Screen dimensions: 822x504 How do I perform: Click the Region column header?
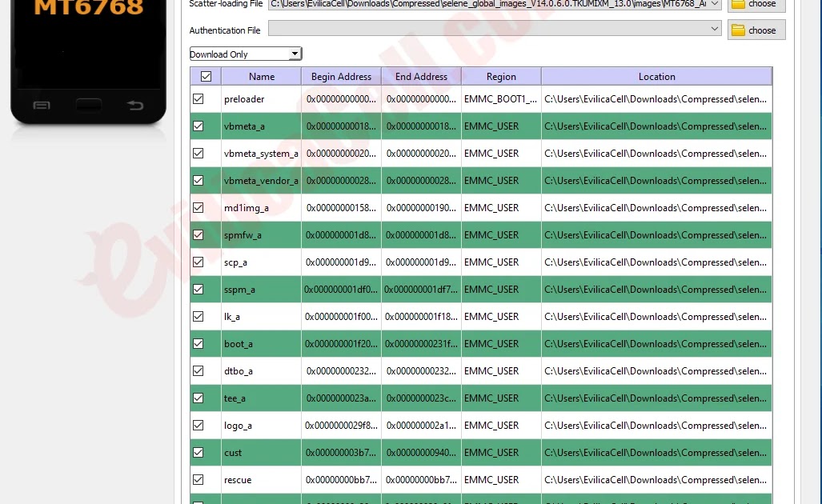501,77
